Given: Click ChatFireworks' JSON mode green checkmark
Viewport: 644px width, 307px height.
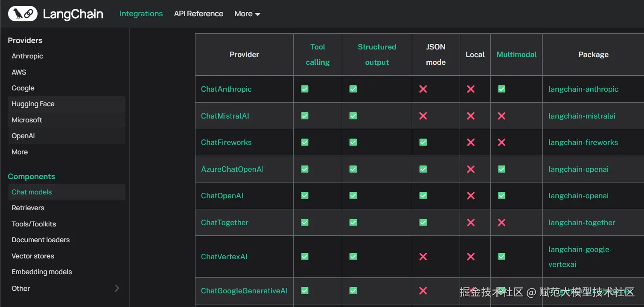Looking at the screenshot, I should [423, 142].
